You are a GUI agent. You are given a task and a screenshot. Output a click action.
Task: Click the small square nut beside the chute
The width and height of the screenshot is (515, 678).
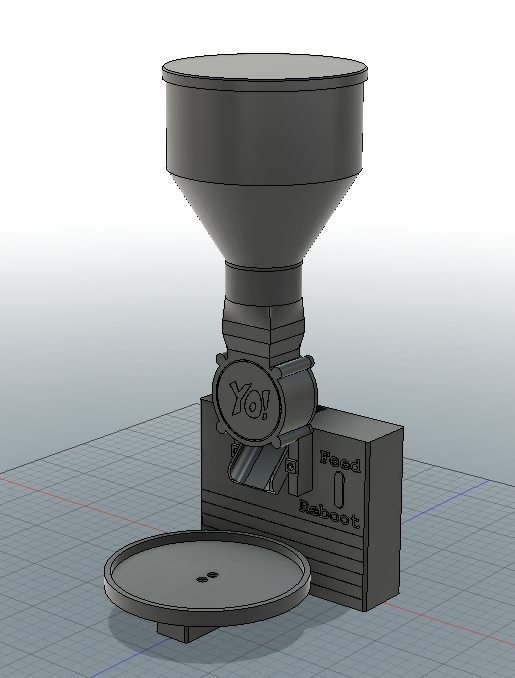(x=291, y=466)
